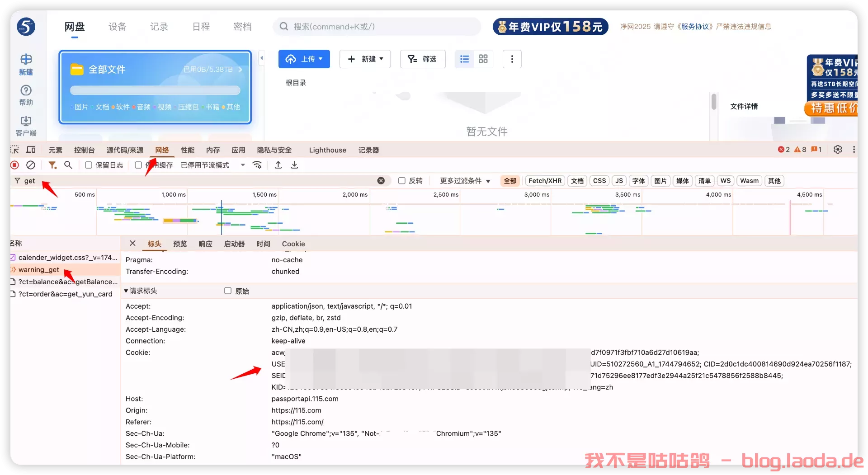Open the 新建 dropdown button
Viewport: 868px width, 475px height.
click(x=365, y=59)
